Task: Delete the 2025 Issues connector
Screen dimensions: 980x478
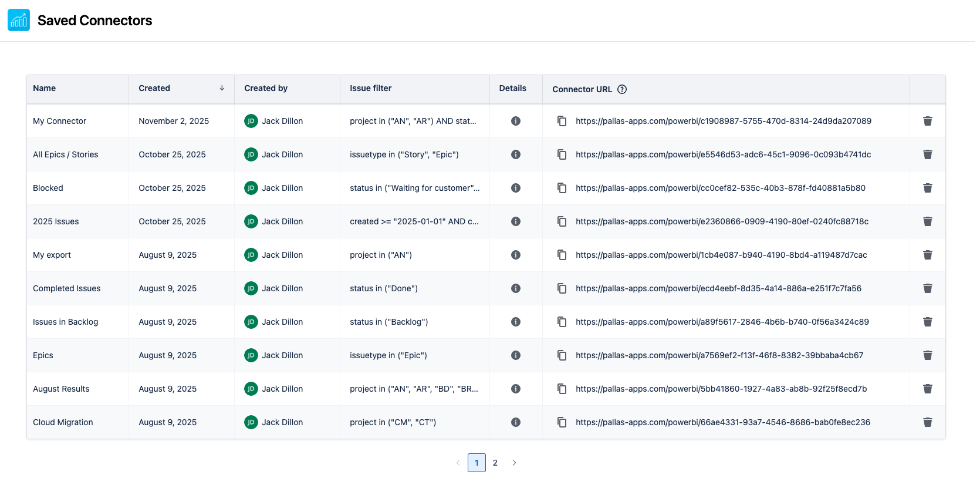Action: [928, 221]
